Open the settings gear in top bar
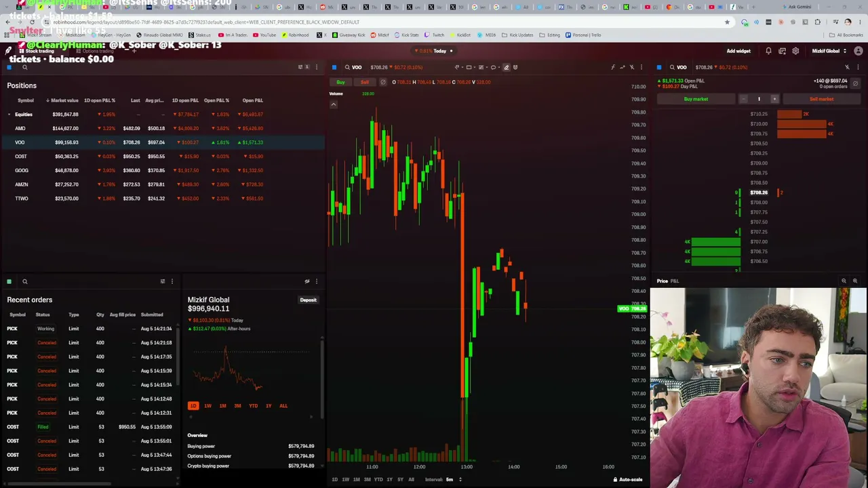868x488 pixels. click(795, 51)
